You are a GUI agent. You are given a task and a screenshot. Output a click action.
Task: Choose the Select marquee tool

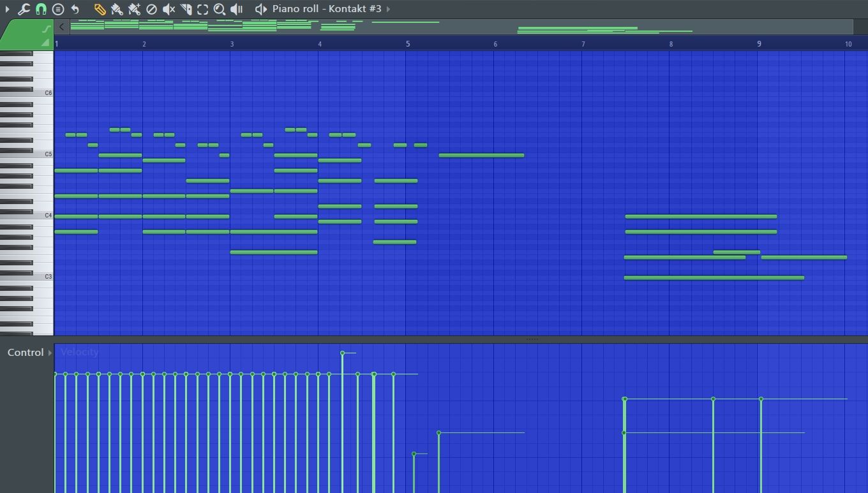point(202,9)
